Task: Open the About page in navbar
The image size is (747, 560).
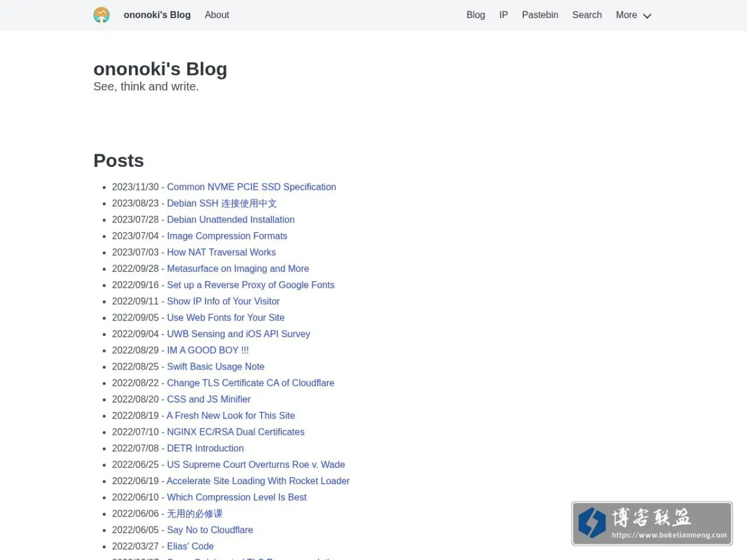Action: point(217,15)
